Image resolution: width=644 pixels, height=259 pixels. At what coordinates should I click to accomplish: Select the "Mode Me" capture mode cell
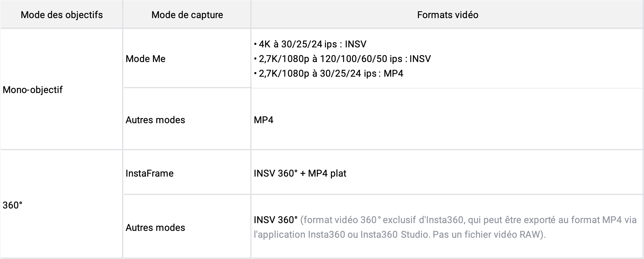pos(145,59)
